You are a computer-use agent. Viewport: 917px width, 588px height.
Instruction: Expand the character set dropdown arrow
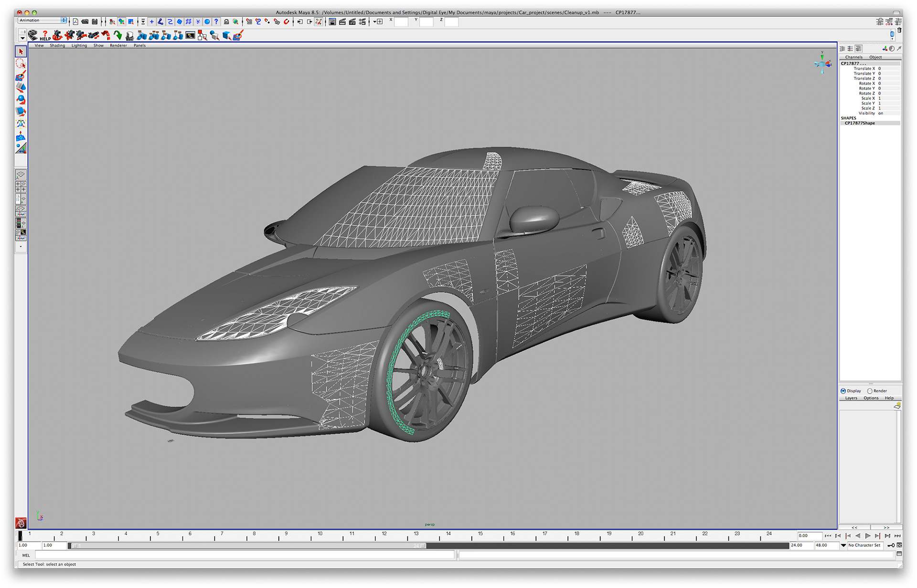[x=843, y=545]
